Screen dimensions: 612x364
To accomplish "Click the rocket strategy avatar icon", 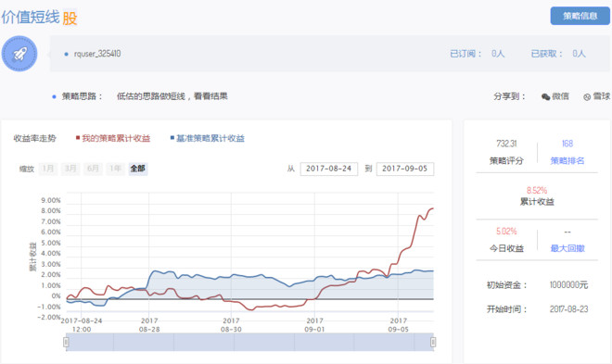I will coord(19,54).
